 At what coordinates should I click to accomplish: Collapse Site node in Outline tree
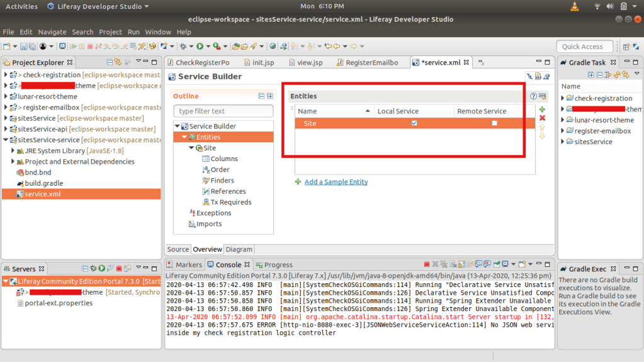tap(191, 148)
